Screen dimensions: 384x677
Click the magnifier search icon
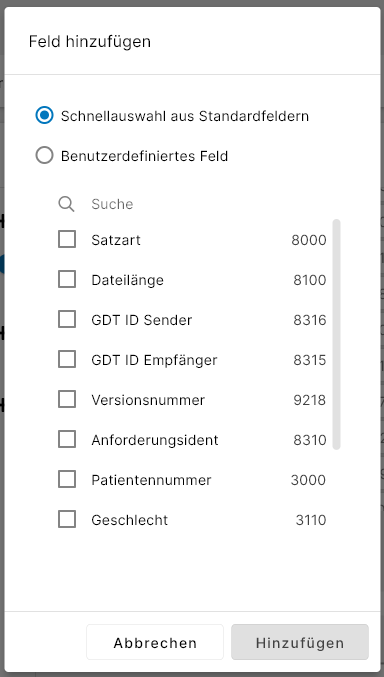tap(67, 204)
